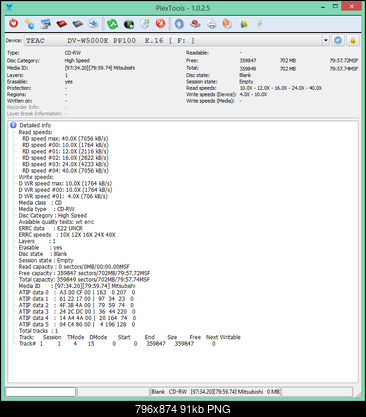The width and height of the screenshot is (366, 417).
Task: Select 'Total capacity' tree row
Action: (x=84, y=279)
